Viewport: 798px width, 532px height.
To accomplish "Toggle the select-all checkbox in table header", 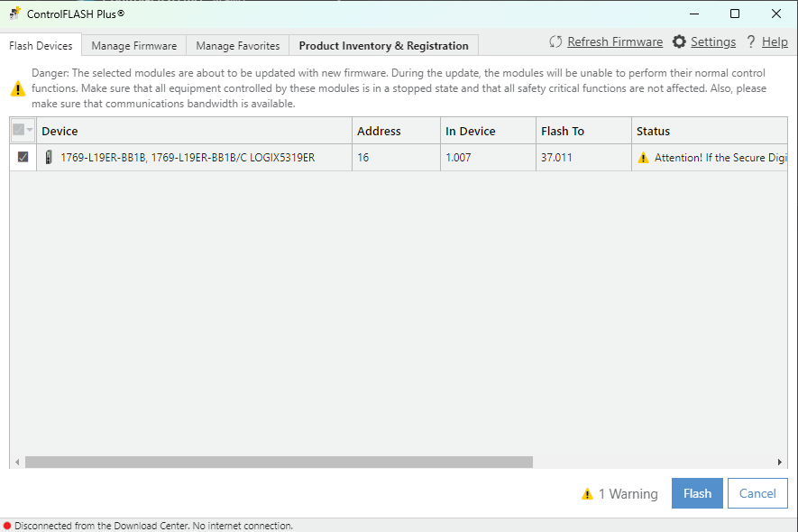I will [19, 131].
